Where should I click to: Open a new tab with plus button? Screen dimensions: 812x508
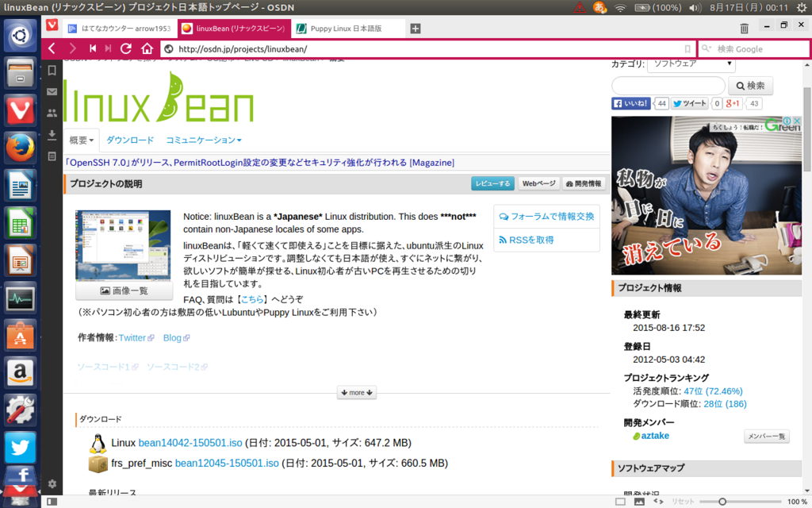click(x=416, y=29)
